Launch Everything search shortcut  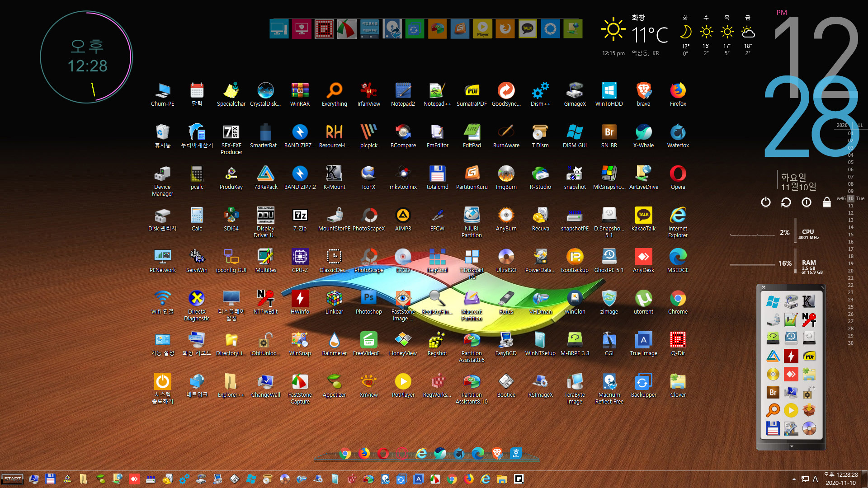[x=334, y=94]
